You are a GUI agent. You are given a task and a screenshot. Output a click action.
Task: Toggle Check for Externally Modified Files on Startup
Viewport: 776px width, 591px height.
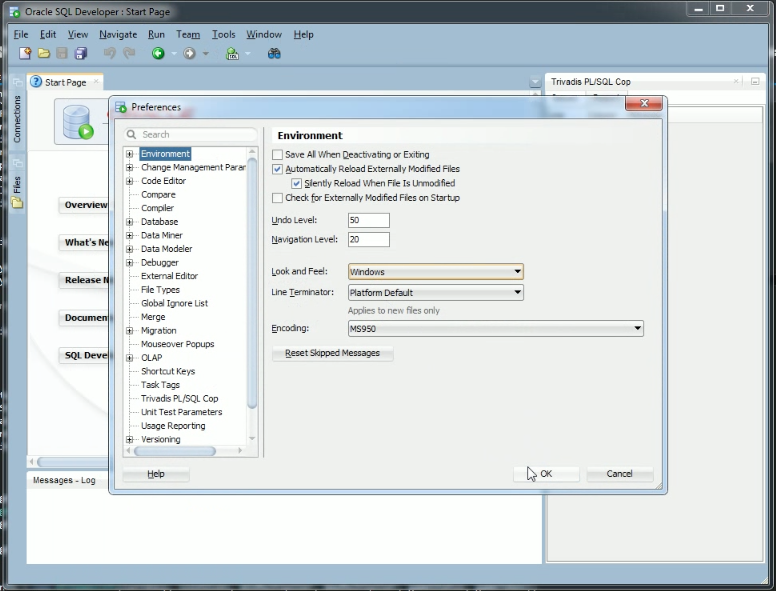277,197
